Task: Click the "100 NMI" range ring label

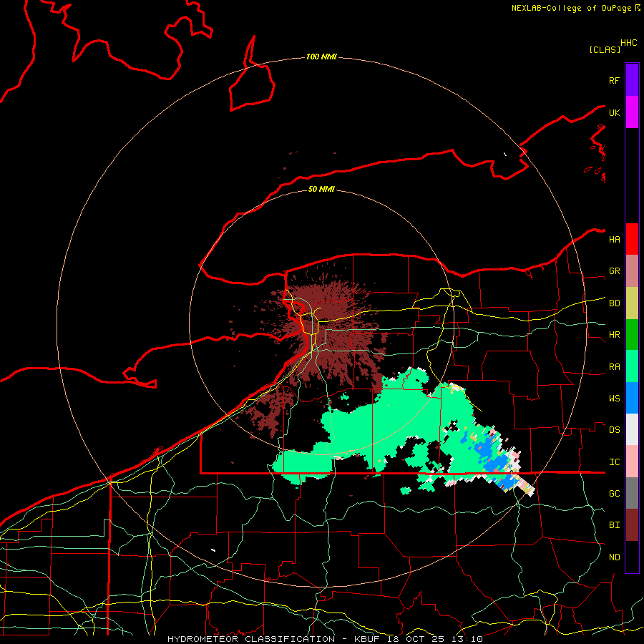Action: (321, 57)
